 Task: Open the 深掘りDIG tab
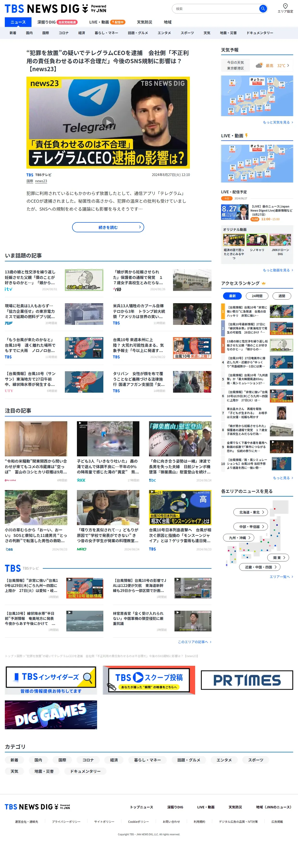pyautogui.click(x=46, y=22)
